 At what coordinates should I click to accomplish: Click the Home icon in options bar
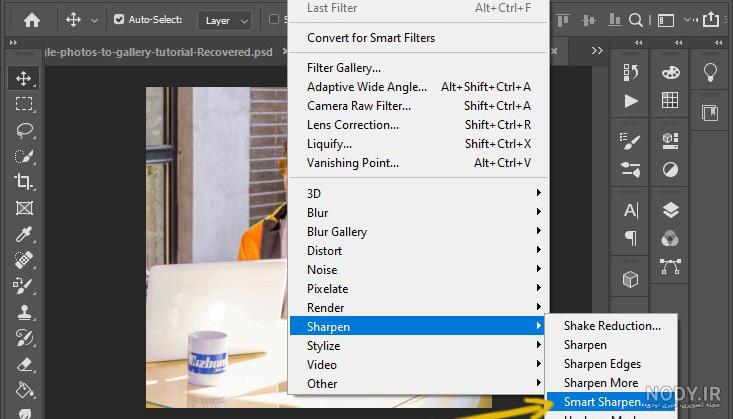click(x=32, y=20)
